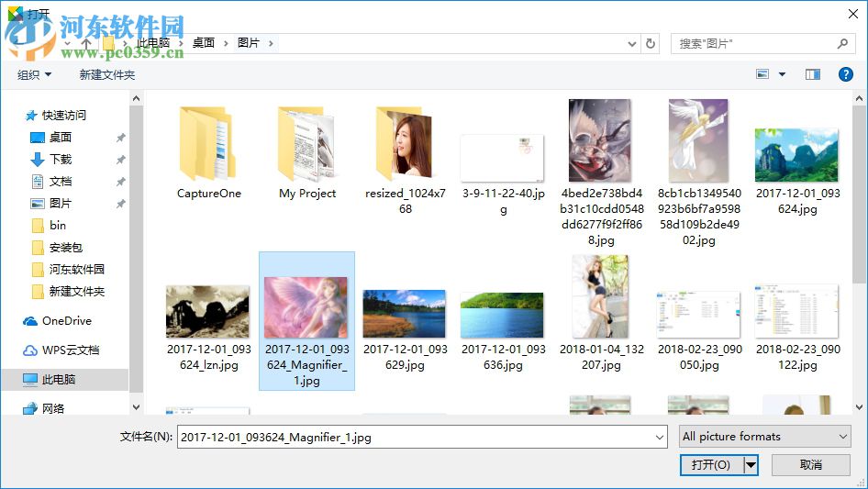Click the sidebar scroll up arrow

pos(136,99)
